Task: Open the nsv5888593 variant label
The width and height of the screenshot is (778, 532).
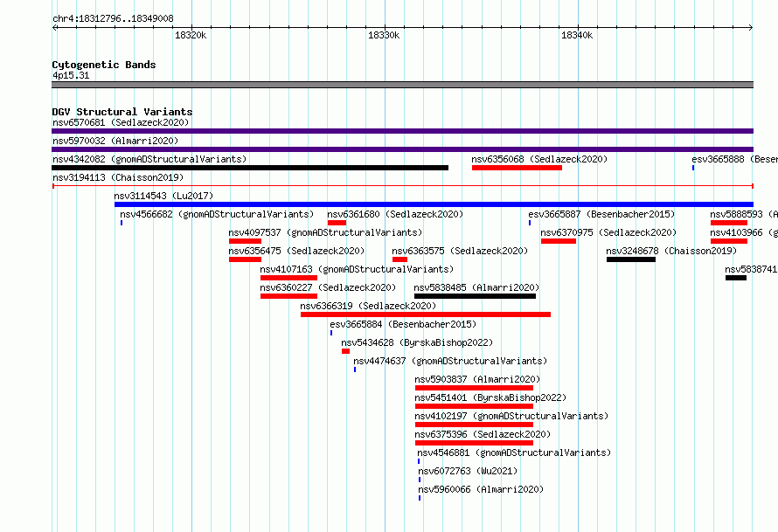Action: [744, 214]
